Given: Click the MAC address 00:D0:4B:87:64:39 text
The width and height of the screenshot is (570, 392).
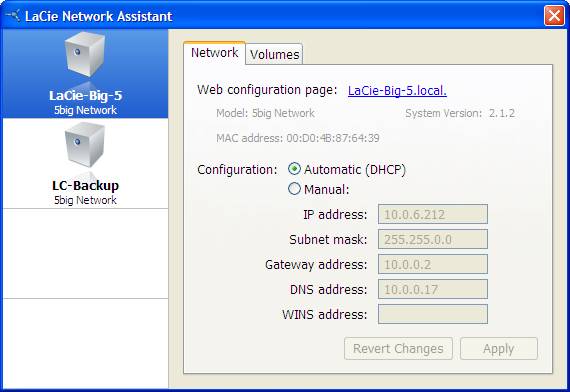Looking at the screenshot, I should click(298, 138).
